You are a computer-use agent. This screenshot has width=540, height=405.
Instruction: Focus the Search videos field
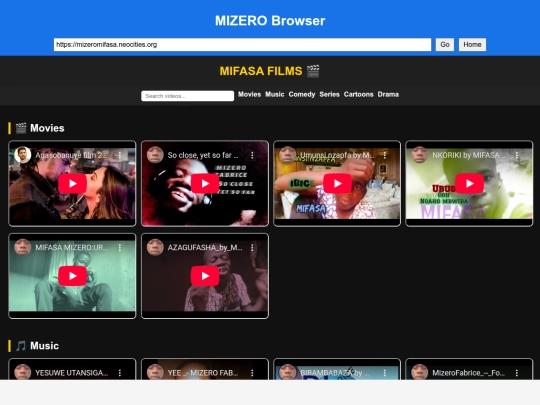(x=188, y=96)
